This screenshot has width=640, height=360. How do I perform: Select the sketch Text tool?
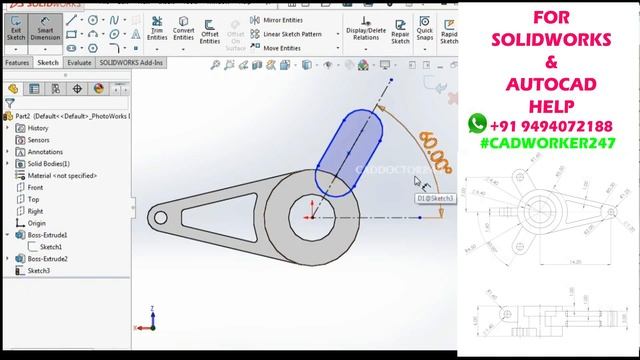pos(136,34)
